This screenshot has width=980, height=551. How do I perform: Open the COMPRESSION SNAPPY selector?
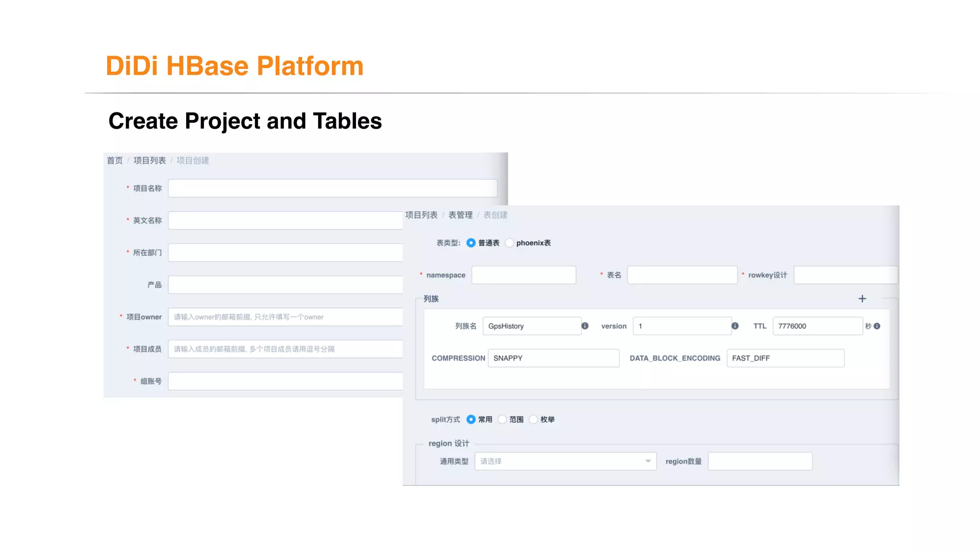[x=553, y=358]
